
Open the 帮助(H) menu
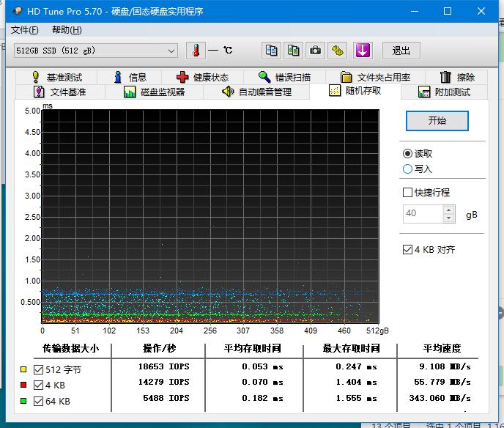pos(67,30)
